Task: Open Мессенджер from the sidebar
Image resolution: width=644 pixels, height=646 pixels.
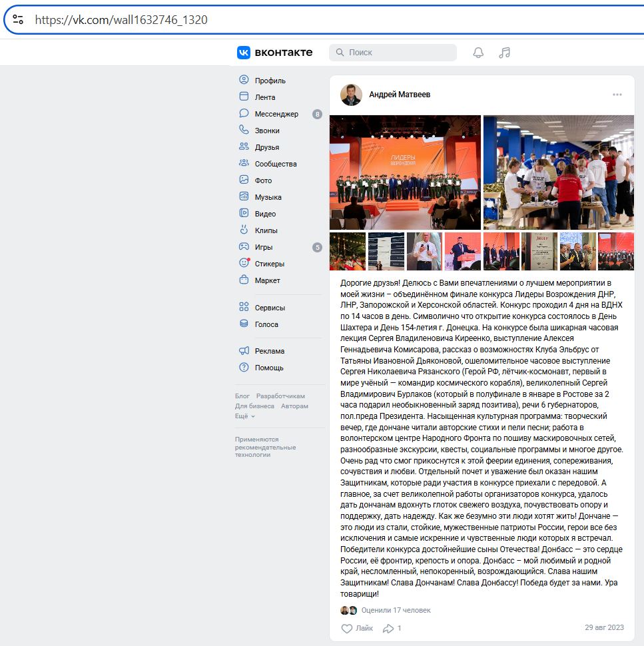Action: click(x=276, y=114)
